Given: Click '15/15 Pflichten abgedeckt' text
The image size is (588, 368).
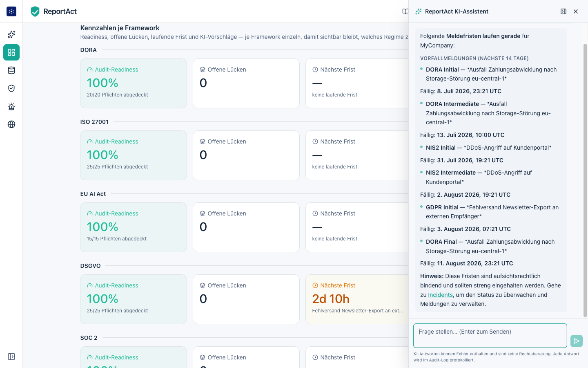Looking at the screenshot, I should pos(117,238).
